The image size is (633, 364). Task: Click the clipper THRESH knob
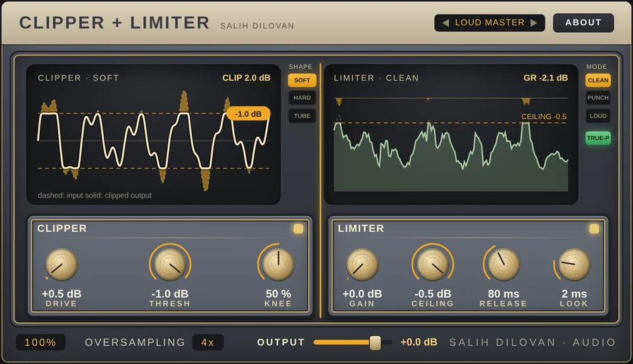click(170, 265)
